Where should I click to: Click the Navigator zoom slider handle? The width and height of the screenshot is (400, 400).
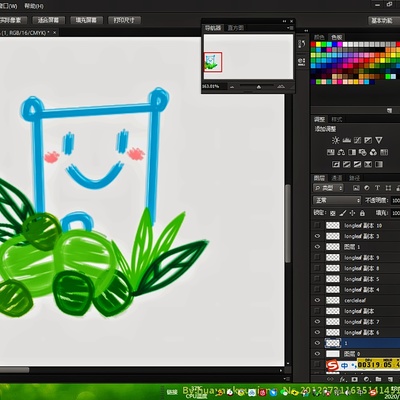(x=259, y=87)
